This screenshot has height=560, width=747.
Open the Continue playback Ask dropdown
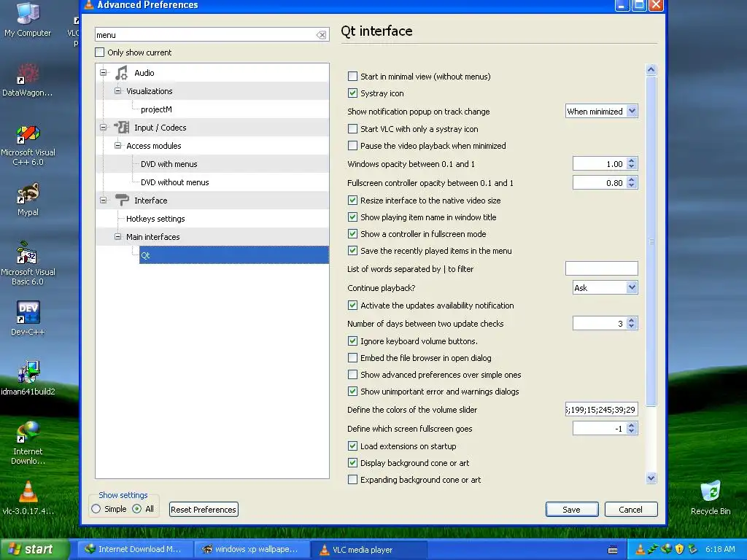point(605,287)
